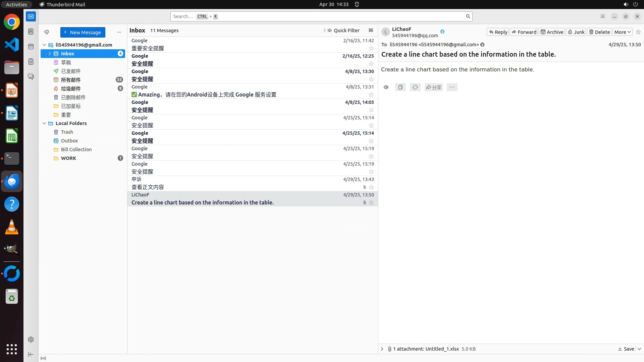This screenshot has height=362, width=644.
Task: Expand the attachment pane chevron
Action: [x=382, y=349]
